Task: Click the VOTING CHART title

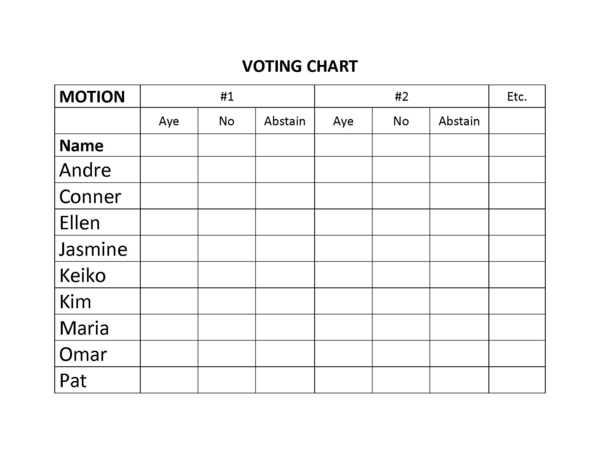Action: 300,67
